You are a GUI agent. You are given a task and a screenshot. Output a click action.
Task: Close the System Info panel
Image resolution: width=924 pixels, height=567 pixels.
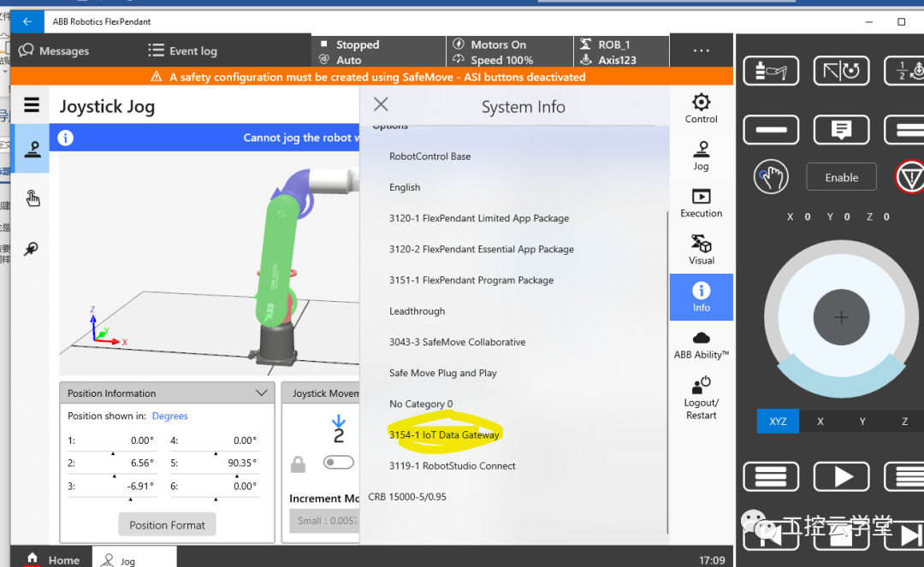tap(381, 104)
